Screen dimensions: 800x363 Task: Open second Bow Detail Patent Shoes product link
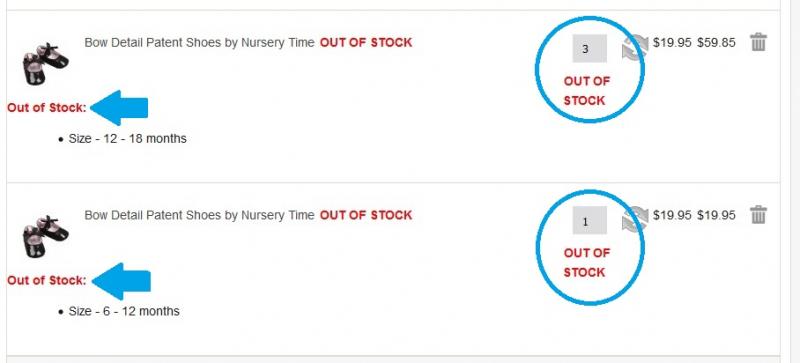tap(199, 215)
